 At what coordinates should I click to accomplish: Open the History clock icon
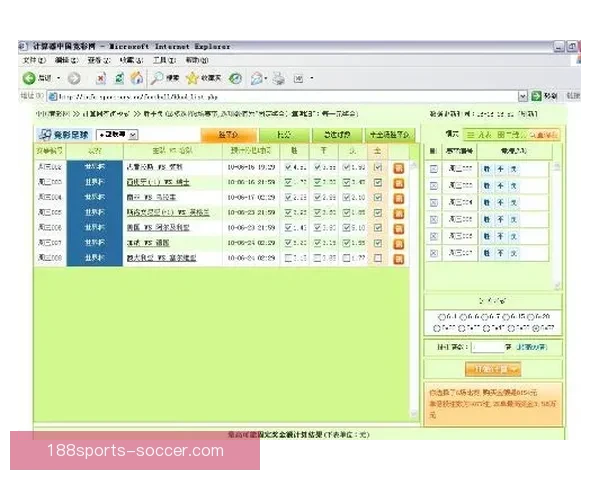pyautogui.click(x=235, y=78)
